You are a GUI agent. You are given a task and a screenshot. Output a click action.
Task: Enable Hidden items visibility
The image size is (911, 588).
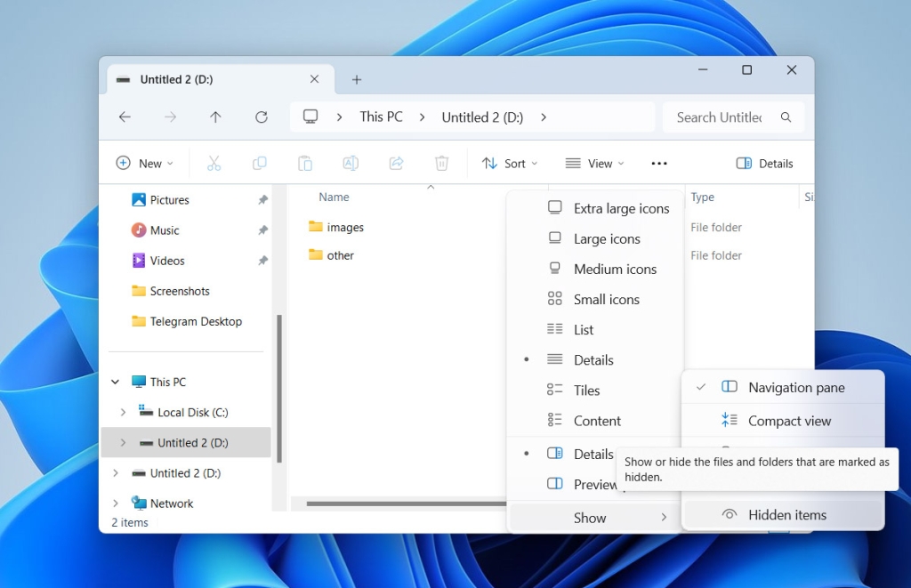tap(788, 514)
